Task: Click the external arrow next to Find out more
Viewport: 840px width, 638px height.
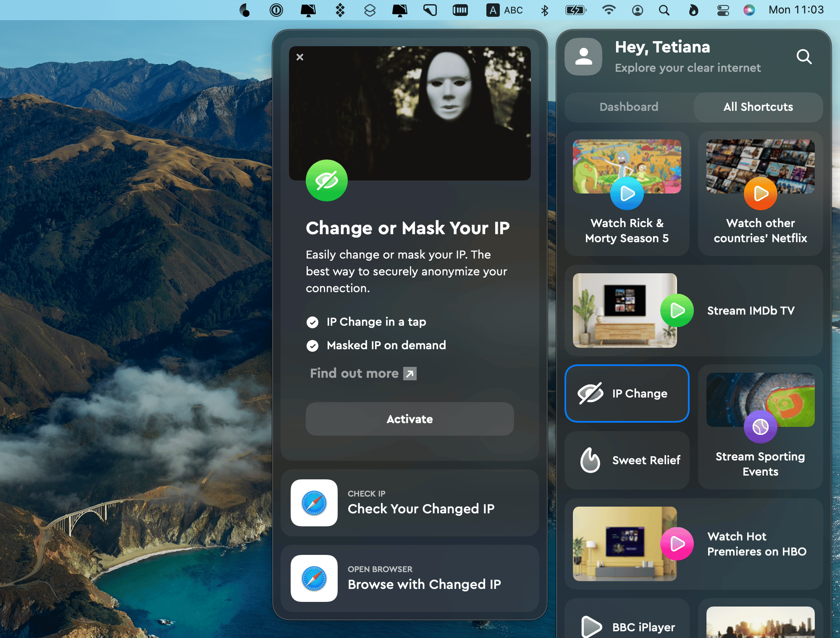Action: point(410,374)
